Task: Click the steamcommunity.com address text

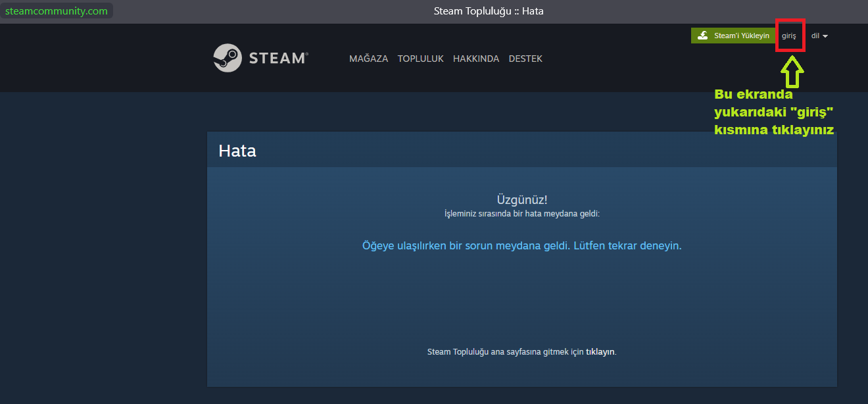Action: click(57, 11)
